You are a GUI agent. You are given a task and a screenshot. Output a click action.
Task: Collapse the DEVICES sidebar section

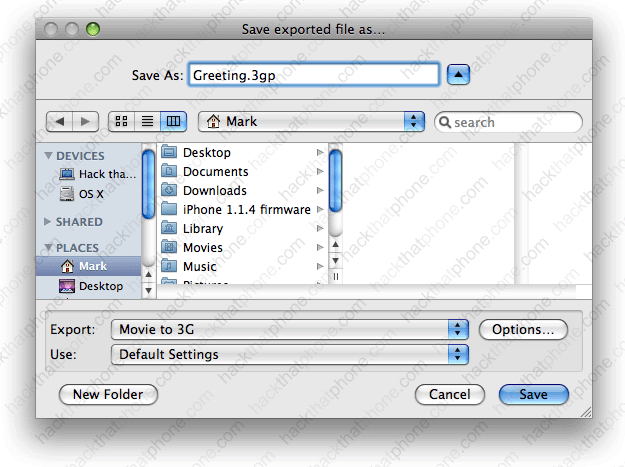[x=48, y=156]
